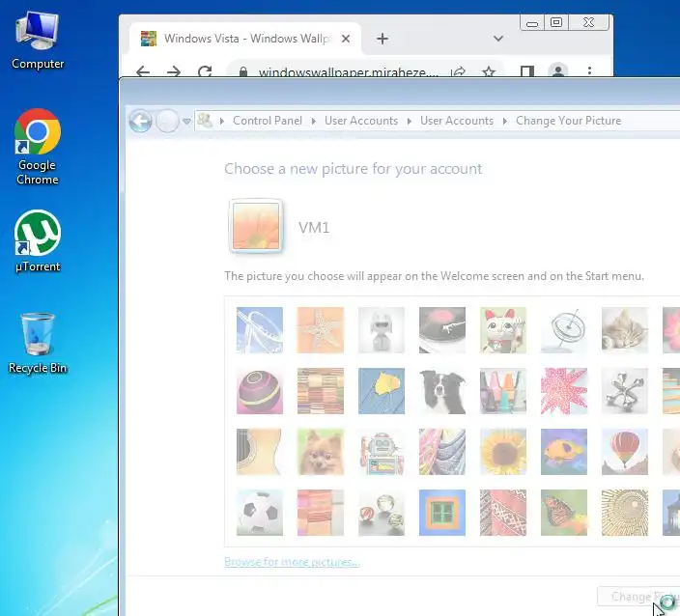Viewport: 680px width, 616px height.
Task: Switch to the Windows Vista Wallpaper tab
Action: (245, 39)
